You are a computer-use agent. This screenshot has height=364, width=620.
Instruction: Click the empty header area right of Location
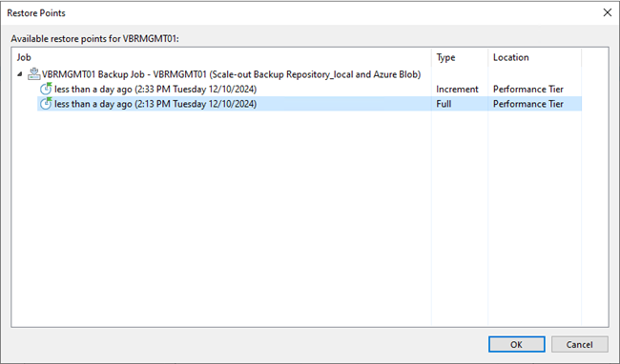point(594,57)
